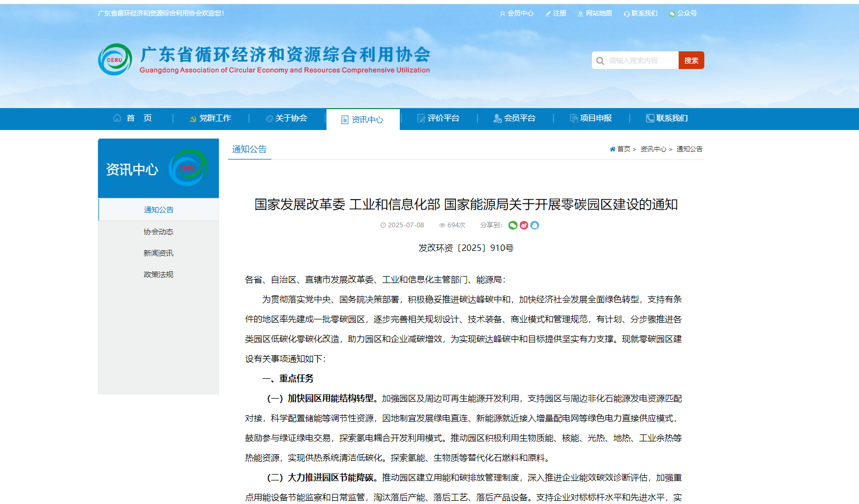
Task: Click 首页 in the breadcrumb
Action: (624, 149)
